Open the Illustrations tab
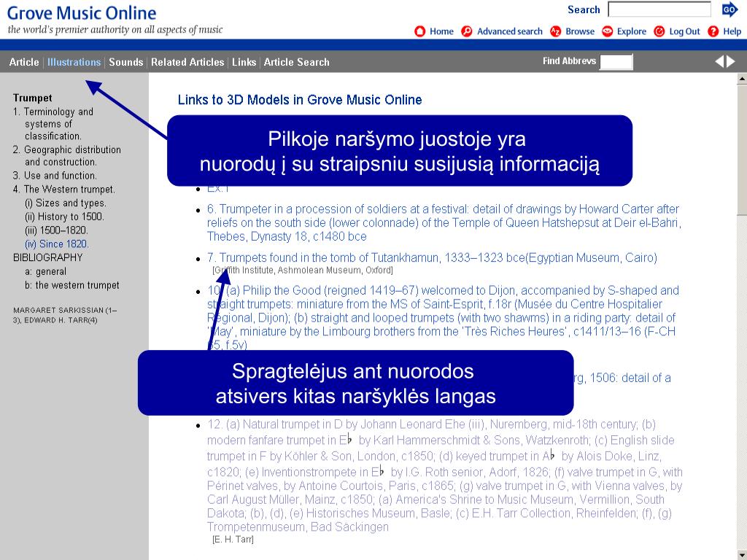The height and width of the screenshot is (560, 747). (x=74, y=62)
